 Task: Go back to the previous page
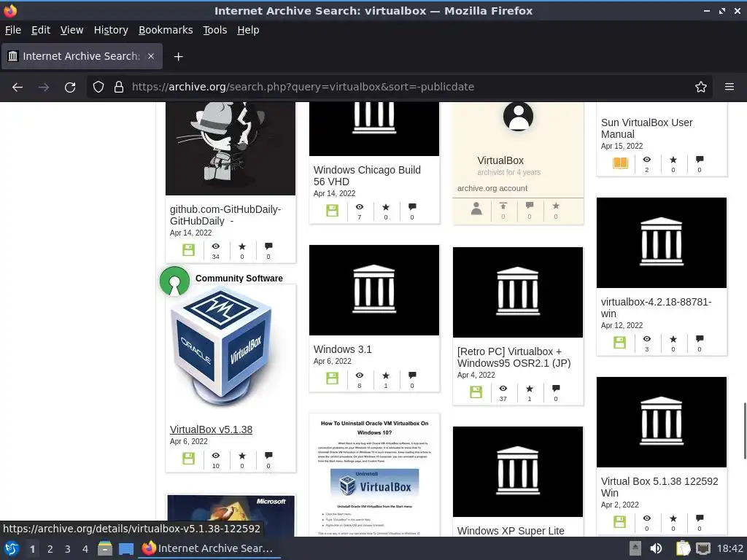tap(18, 87)
